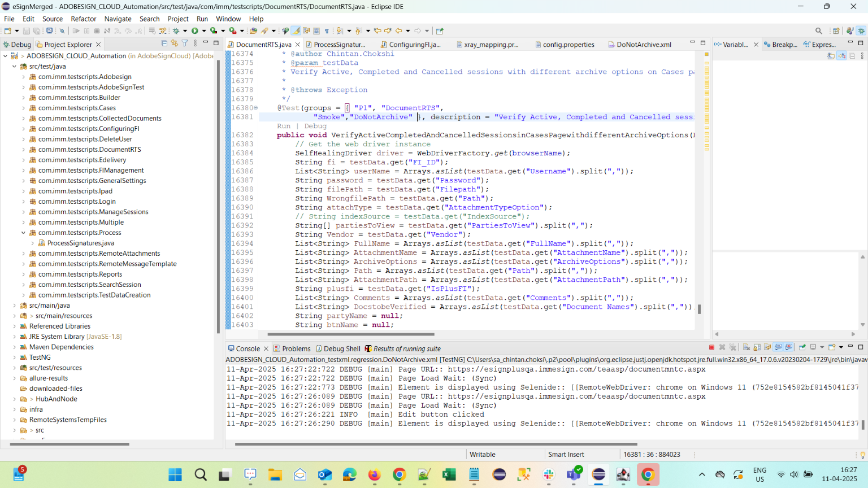Open the Refactor menu
Viewport: 868px width, 488px height.
tap(83, 19)
